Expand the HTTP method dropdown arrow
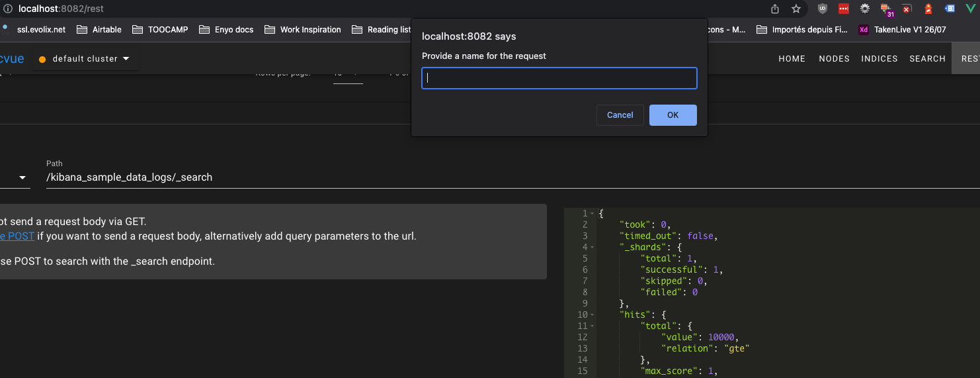 (x=23, y=177)
